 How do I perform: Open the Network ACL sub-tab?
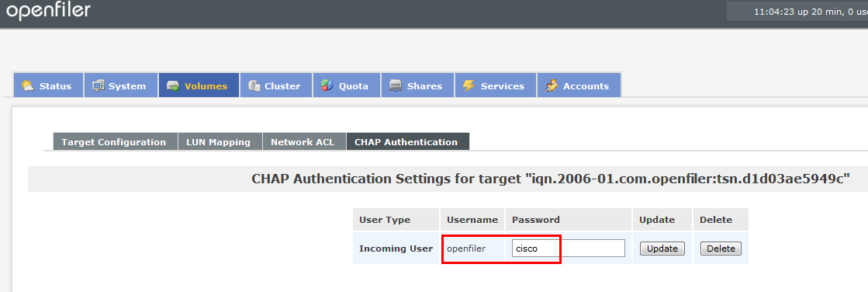(x=304, y=142)
